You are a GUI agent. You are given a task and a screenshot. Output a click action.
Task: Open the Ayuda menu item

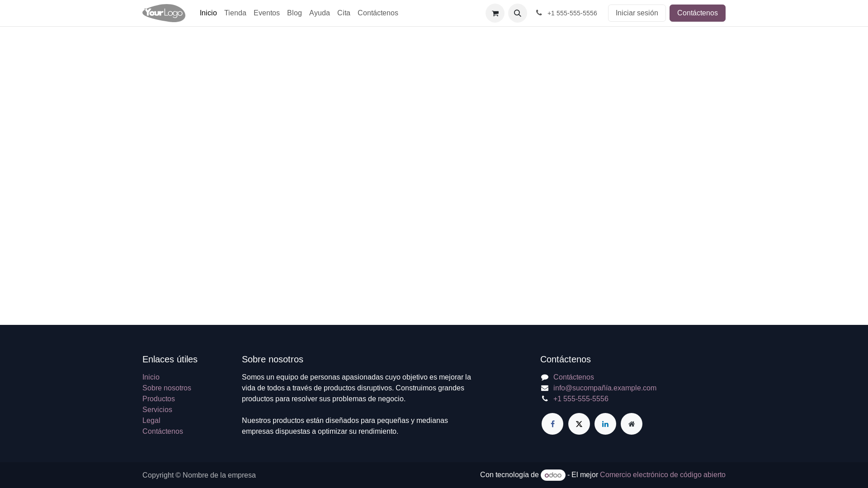coord(320,13)
